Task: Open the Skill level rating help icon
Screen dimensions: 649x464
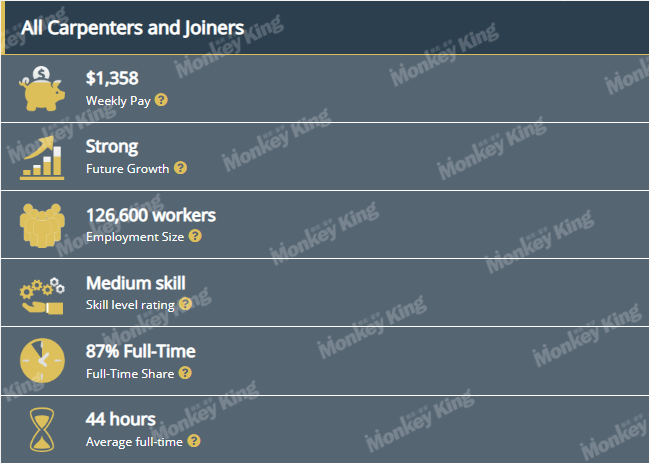Action: coord(185,304)
